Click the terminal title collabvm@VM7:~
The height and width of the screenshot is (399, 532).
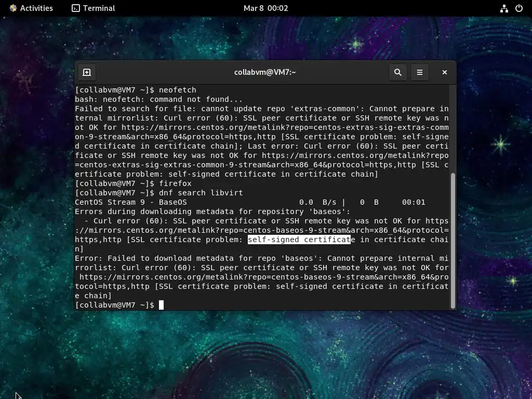click(x=265, y=72)
